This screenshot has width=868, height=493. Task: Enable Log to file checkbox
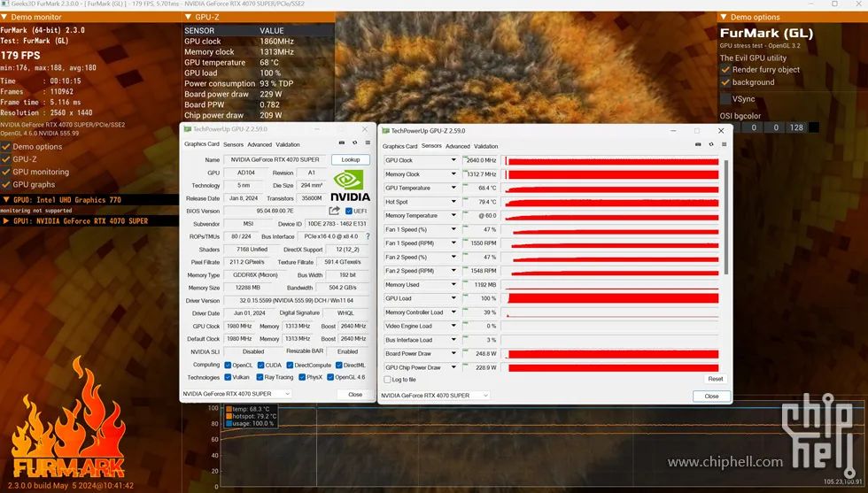click(388, 380)
